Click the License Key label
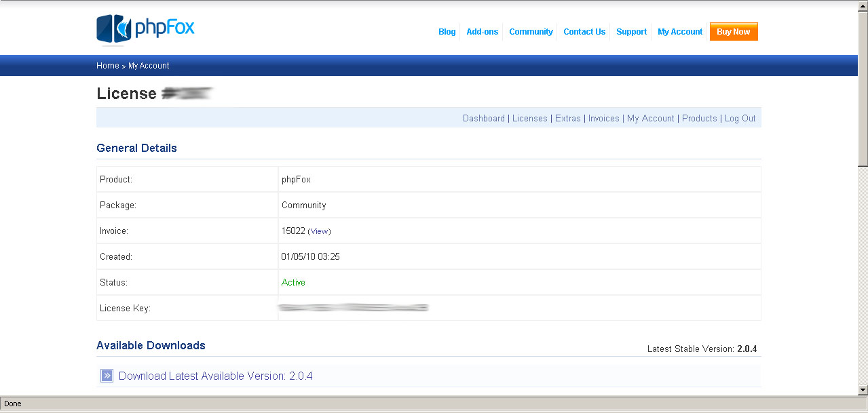The height and width of the screenshot is (413, 868). 125,309
